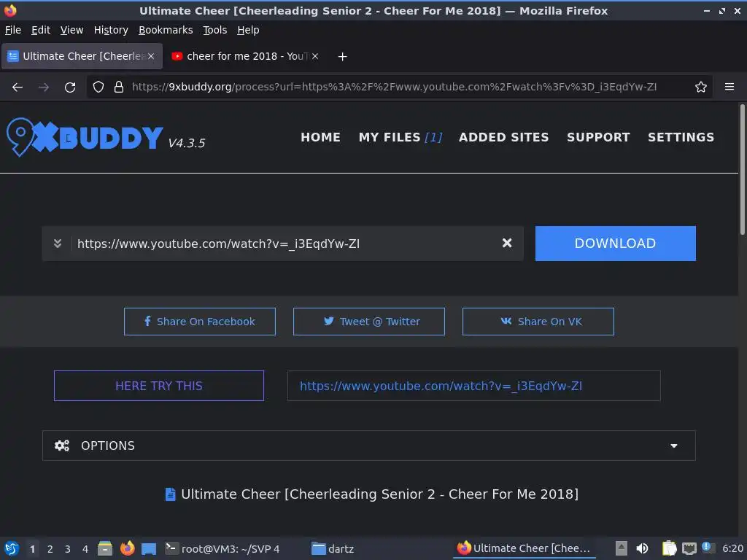Open the Tools menu
The image size is (747, 560).
tap(215, 30)
